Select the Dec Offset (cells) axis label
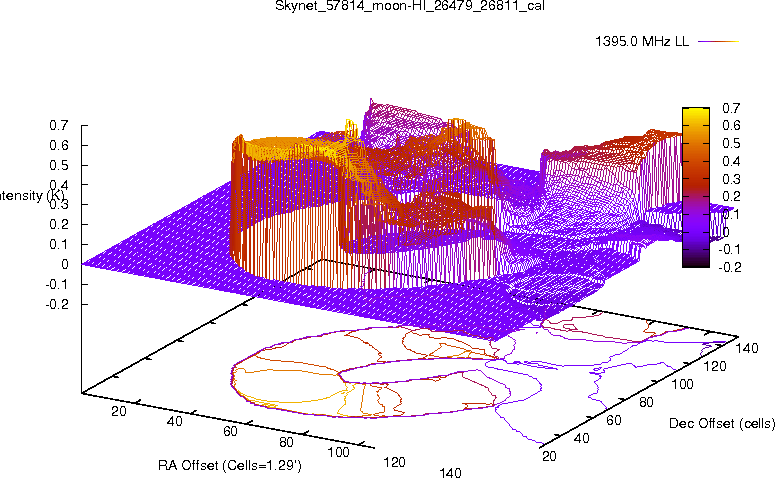This screenshot has height=478, width=775. [x=722, y=423]
